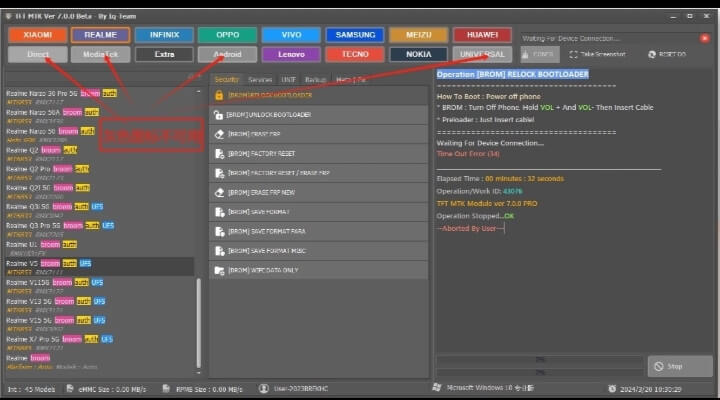Click 'Time Out Error (34)' log line
The width and height of the screenshot is (720, 400).
point(468,154)
